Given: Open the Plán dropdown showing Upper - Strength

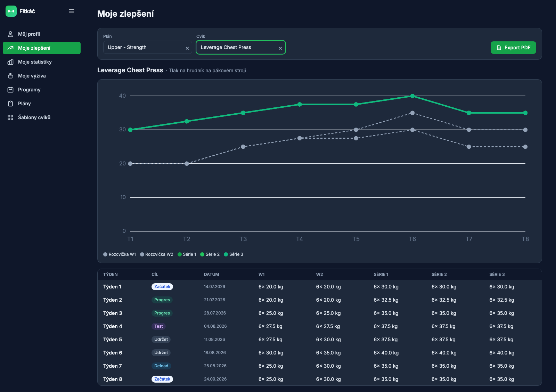Looking at the screenshot, I should [148, 47].
